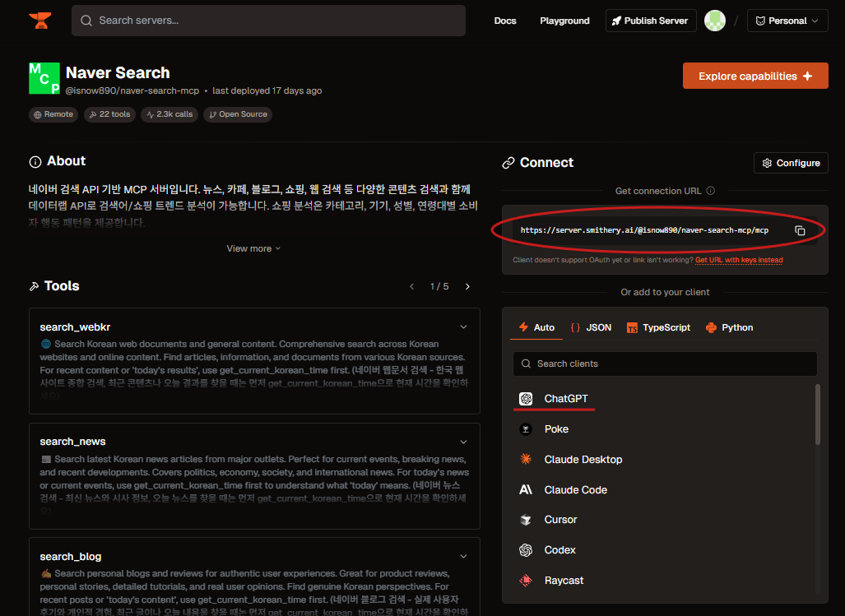Click the Raycast icon
Image resolution: width=845 pixels, height=616 pixels.
[526, 581]
